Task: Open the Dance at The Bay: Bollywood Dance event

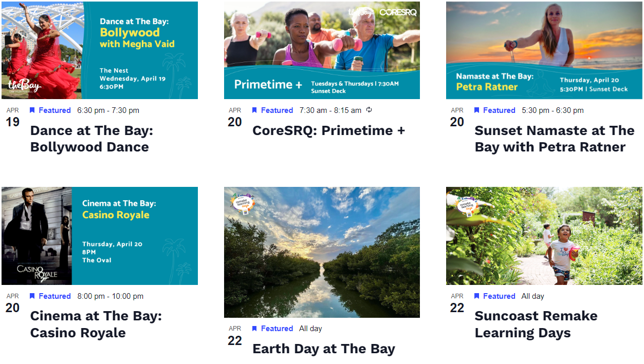Action: pos(91,139)
